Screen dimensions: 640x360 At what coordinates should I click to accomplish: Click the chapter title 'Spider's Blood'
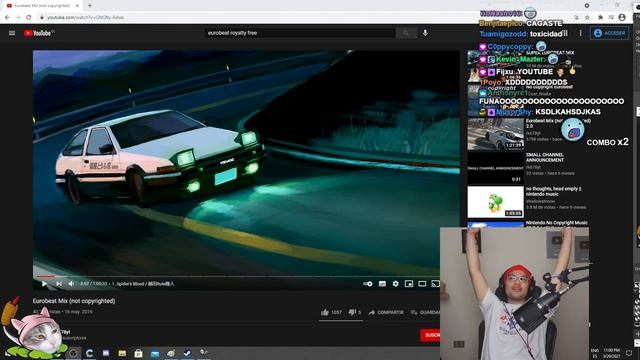click(143, 284)
